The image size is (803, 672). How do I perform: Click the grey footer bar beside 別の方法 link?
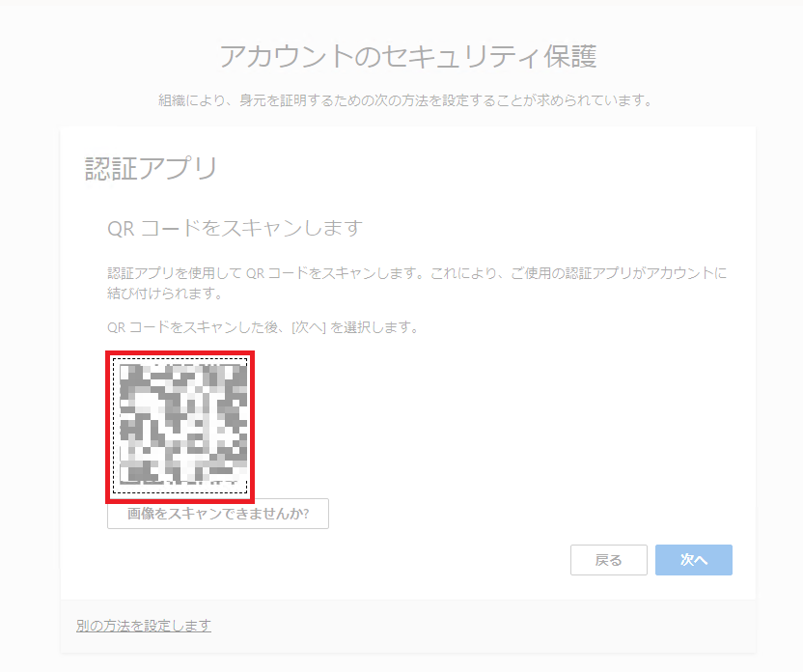[x=461, y=626]
